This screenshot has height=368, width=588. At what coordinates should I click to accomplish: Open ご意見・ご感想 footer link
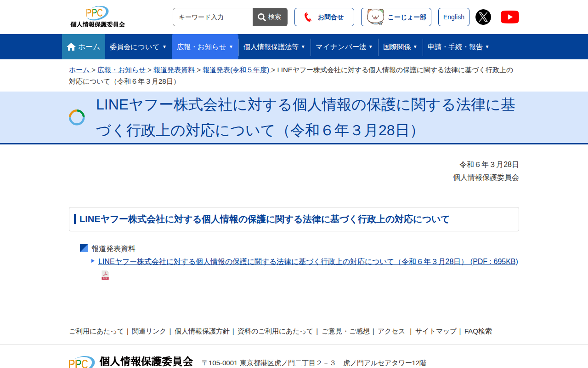(345, 331)
